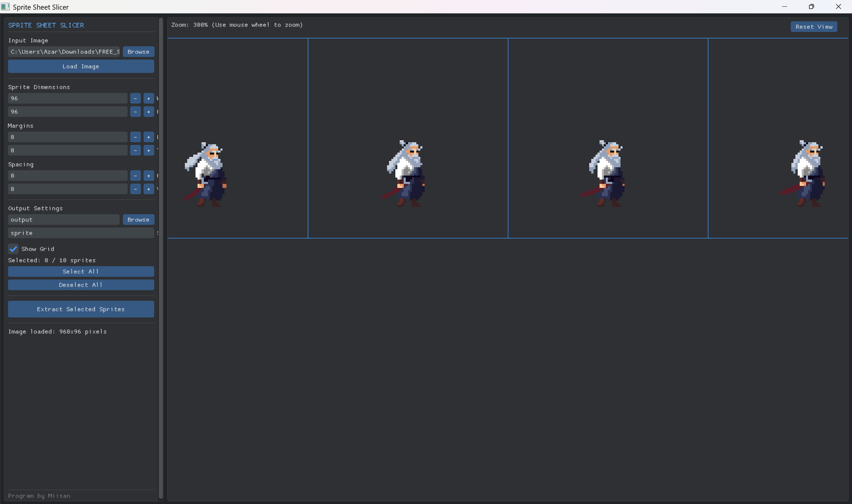Screen dimensions: 852x504
Task: Browse for an input image file
Action: 138,52
